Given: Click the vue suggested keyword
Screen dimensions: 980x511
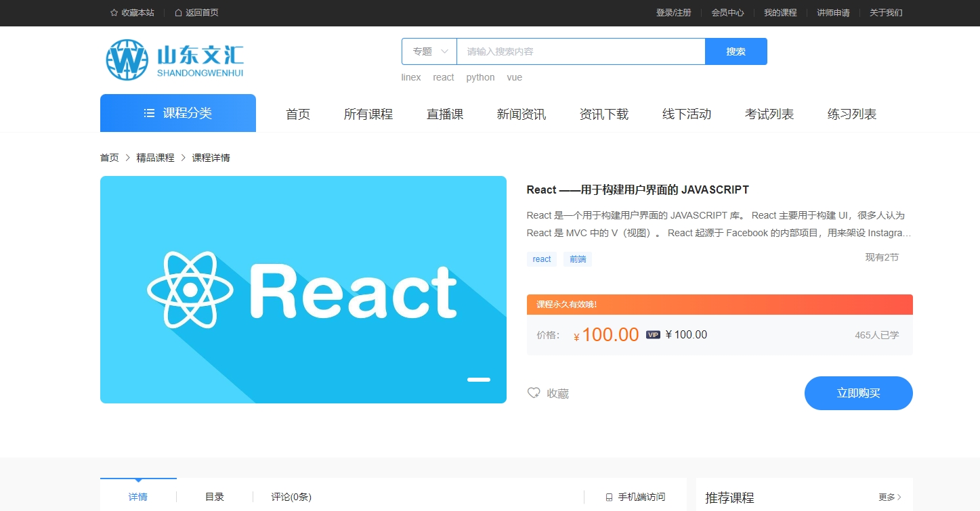Looking at the screenshot, I should [x=515, y=77].
